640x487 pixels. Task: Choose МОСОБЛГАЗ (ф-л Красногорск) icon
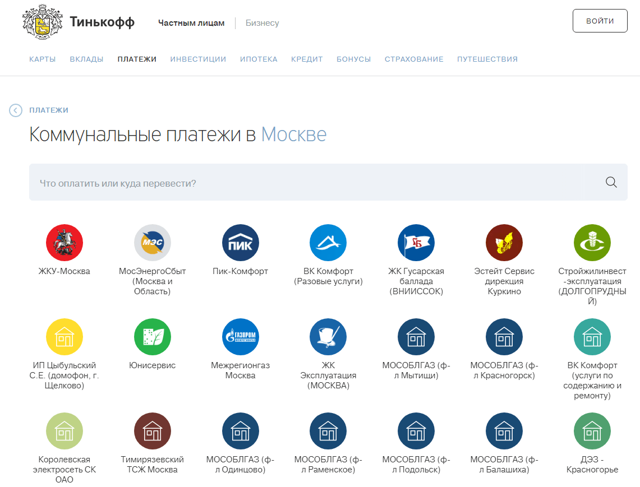(x=504, y=337)
